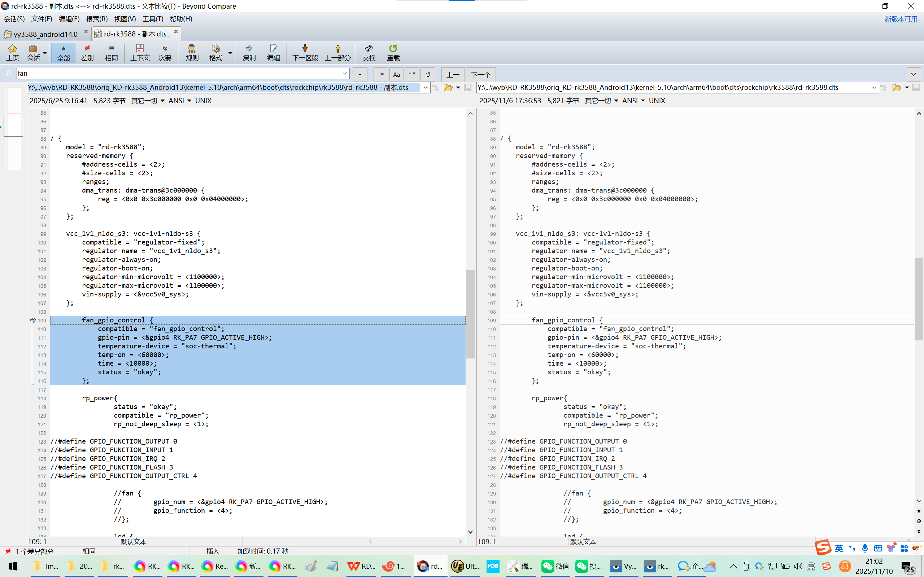This screenshot has height=577, width=924.
Task: Expand the Format (格式) dropdown arrow
Action: tap(230, 53)
